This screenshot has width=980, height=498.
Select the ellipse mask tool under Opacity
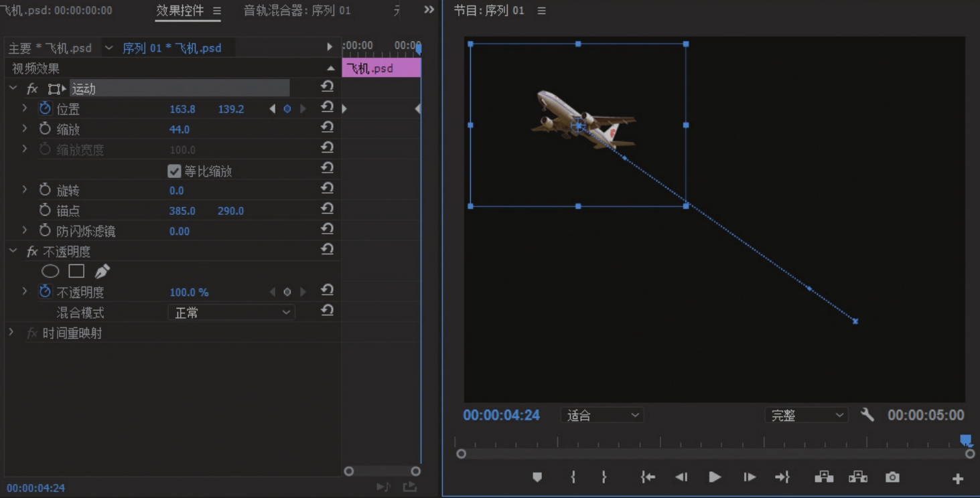point(50,271)
